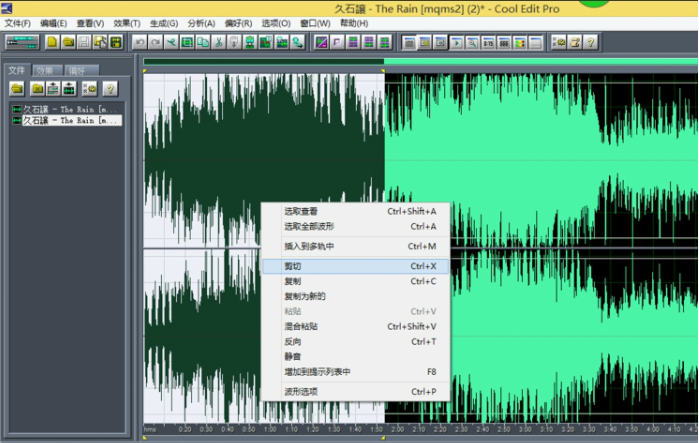
Task: Open the 生成(G) menu
Action: tap(164, 23)
